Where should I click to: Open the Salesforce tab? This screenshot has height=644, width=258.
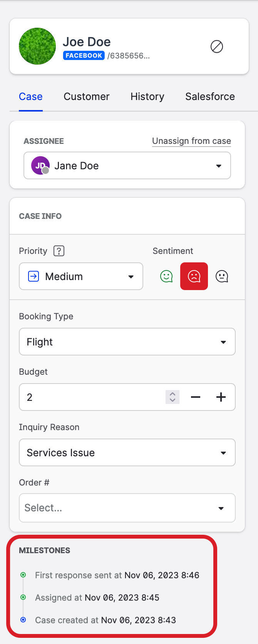pyautogui.click(x=209, y=97)
